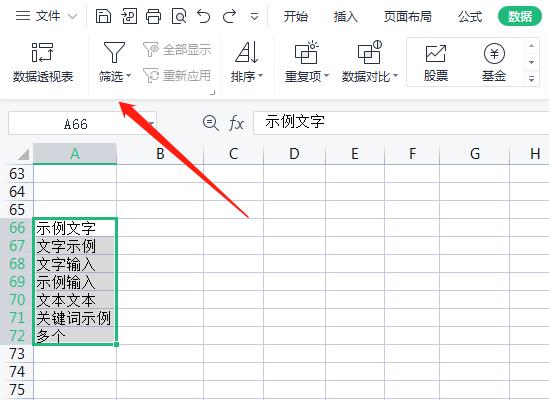
Task: Expand the quick access toolbar dropdown
Action: (x=255, y=16)
